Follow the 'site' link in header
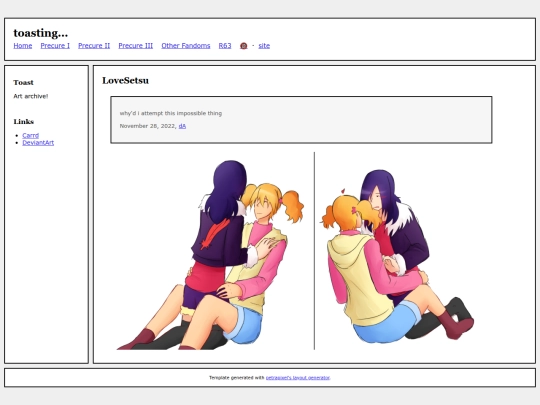The height and width of the screenshot is (405, 540). [264, 45]
